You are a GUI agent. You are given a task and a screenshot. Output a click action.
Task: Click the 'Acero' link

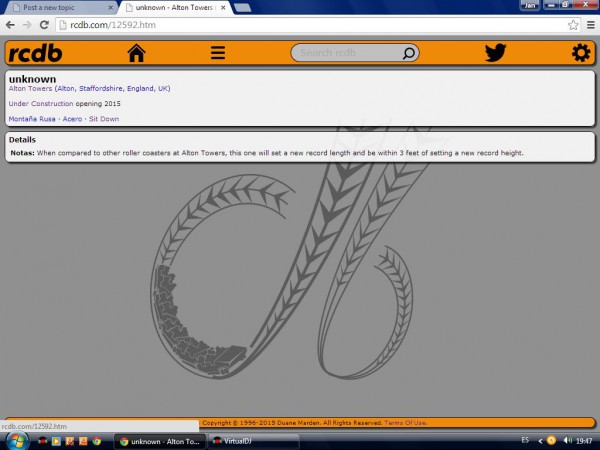(72, 119)
